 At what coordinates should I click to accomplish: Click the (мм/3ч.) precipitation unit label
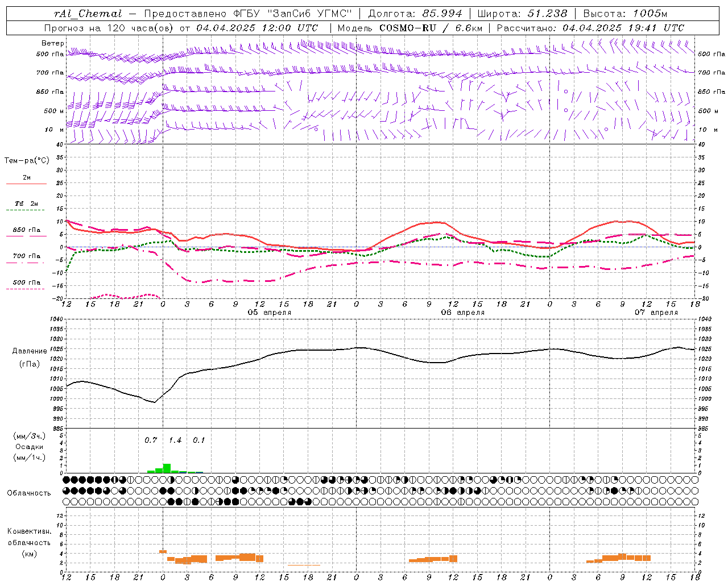[x=28, y=436]
